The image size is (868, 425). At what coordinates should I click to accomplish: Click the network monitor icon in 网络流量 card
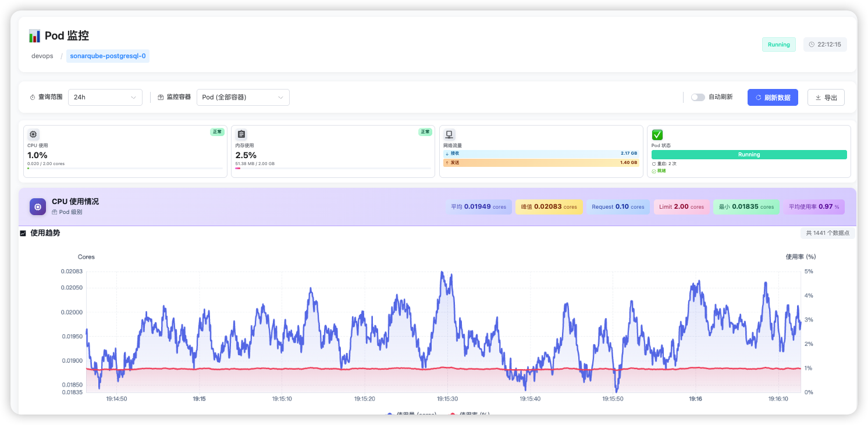[x=450, y=134]
